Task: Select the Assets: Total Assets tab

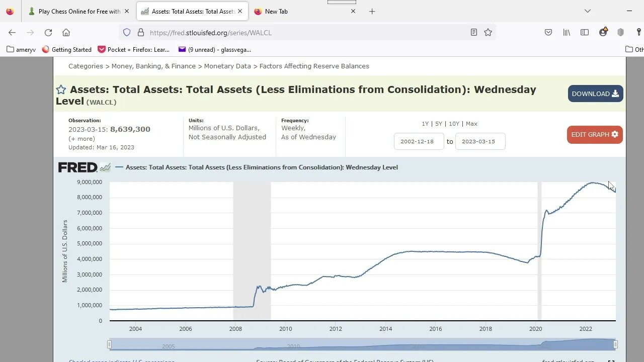Action: coord(192,11)
